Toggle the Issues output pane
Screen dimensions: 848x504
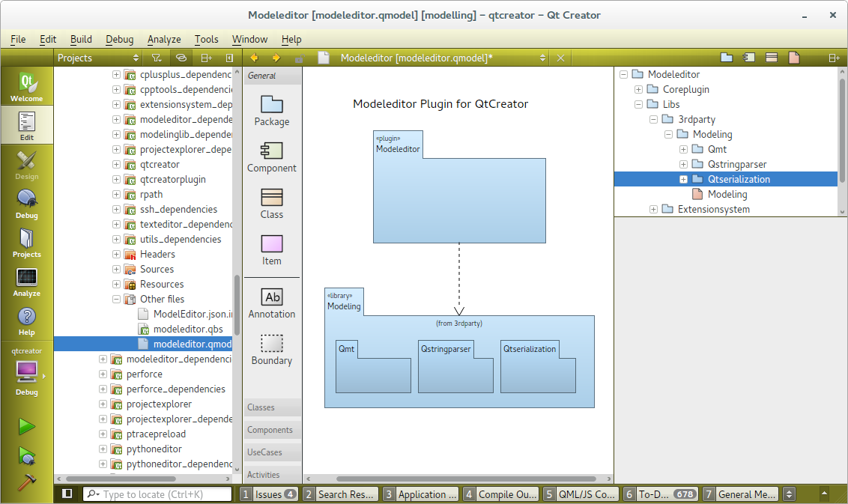[268, 494]
